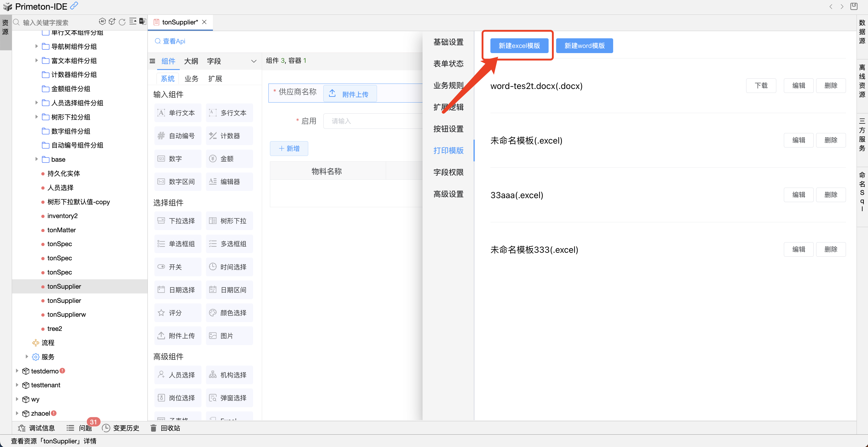Open the 回收站 recycle bin
Viewport: 868px width, 447px height.
(x=165, y=428)
